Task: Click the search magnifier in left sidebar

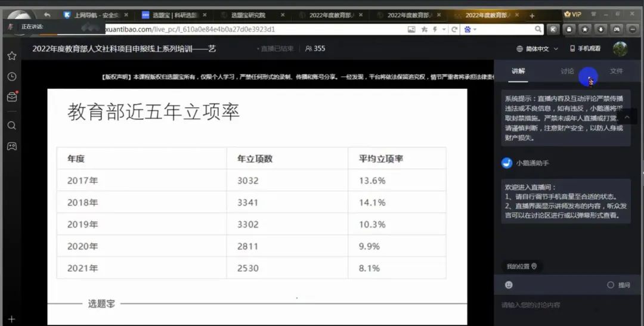Action: (x=11, y=125)
